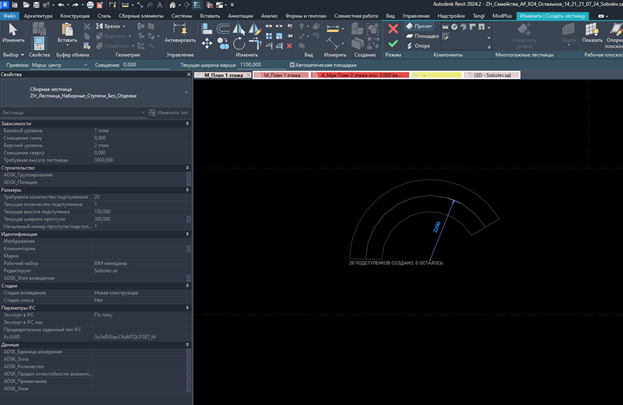
Task: Close the Свойства palette
Action: click(189, 75)
